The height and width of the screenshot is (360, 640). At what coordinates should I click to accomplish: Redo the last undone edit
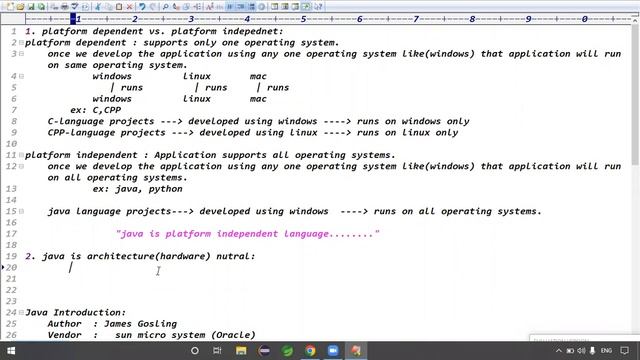[153, 7]
